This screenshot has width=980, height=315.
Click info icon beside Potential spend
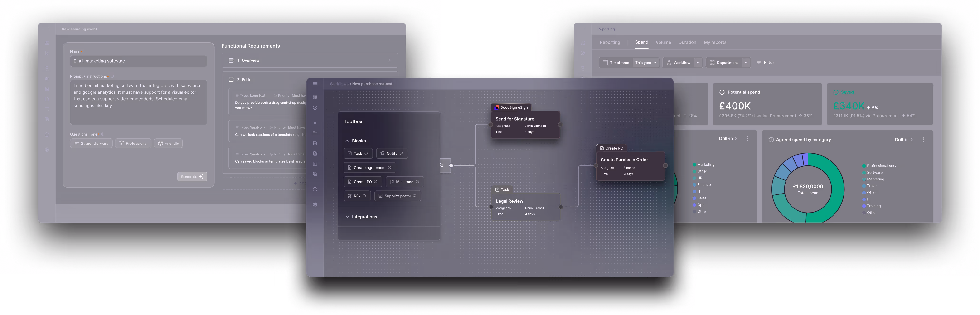coord(722,92)
